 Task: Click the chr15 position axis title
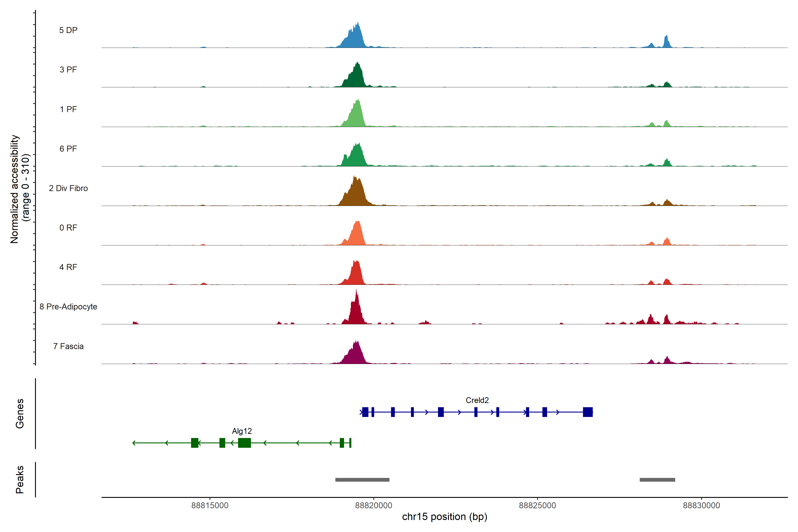pos(444,517)
